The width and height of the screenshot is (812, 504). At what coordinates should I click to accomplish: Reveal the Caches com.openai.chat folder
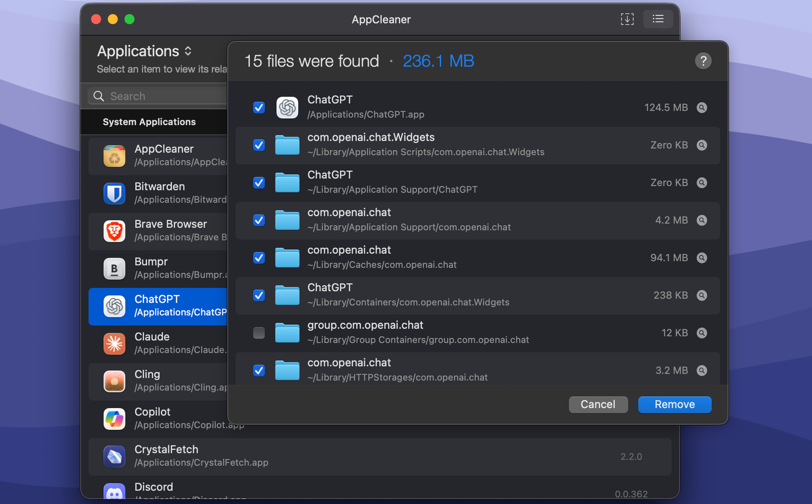pyautogui.click(x=702, y=258)
